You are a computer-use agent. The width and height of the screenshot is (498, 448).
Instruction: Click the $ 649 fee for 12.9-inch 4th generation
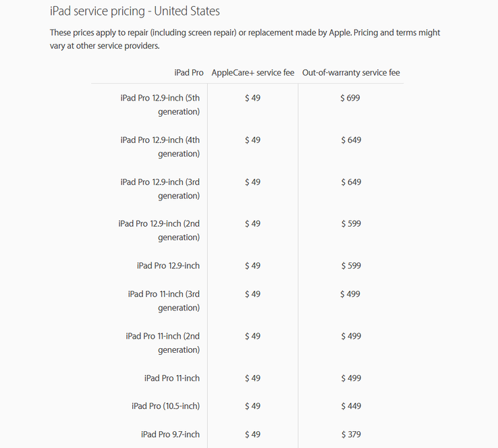pyautogui.click(x=351, y=140)
